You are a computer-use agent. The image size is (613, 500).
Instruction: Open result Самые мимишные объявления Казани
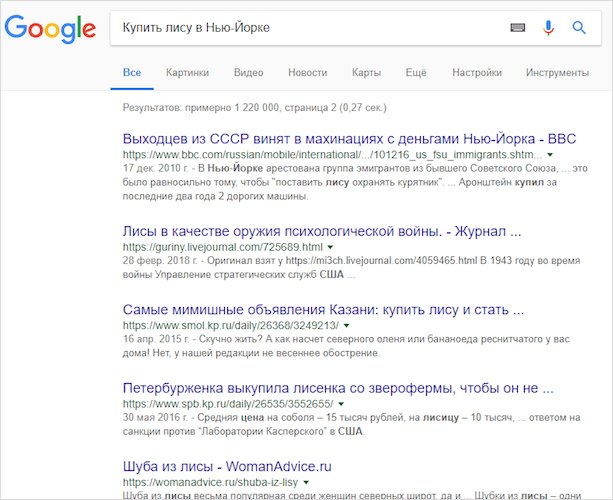(x=323, y=310)
